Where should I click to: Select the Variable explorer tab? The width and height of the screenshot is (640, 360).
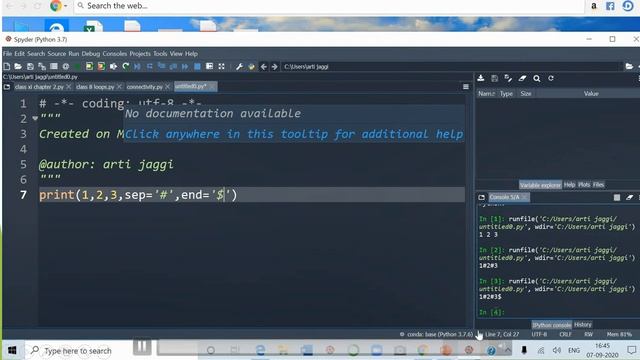(540, 185)
